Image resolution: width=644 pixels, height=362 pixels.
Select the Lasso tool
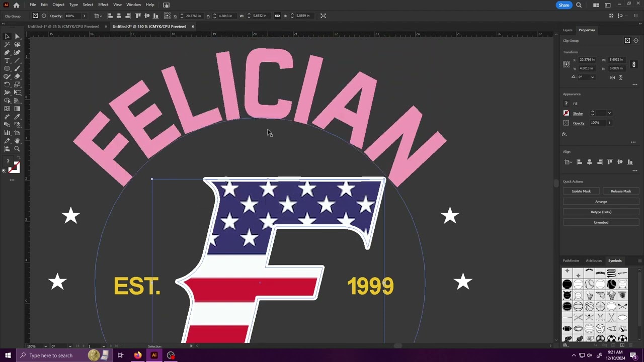[17, 44]
